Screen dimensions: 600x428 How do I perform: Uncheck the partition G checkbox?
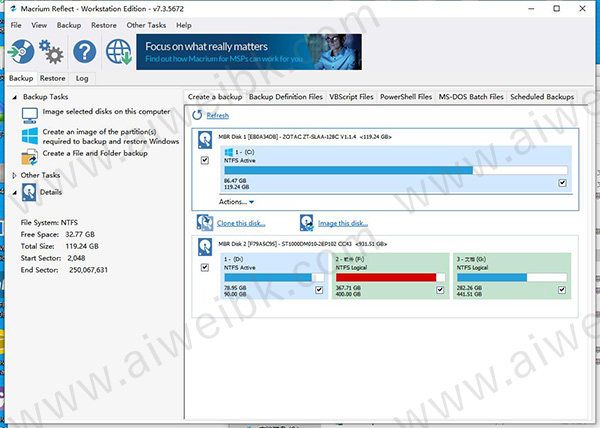(x=562, y=290)
